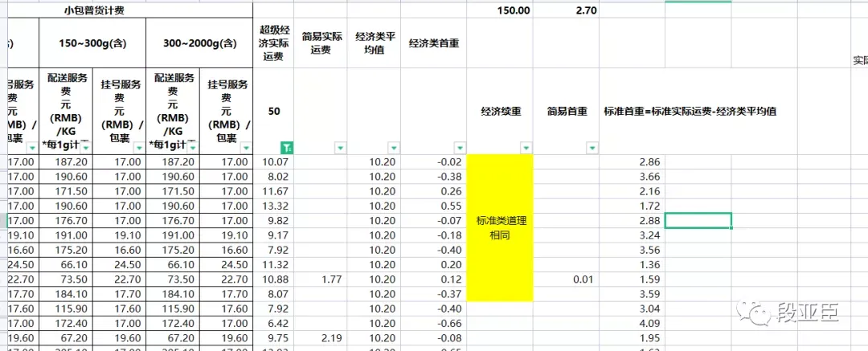Select the 1.77 value in 简易实际运费
The height and width of the screenshot is (351, 868).
click(x=321, y=279)
